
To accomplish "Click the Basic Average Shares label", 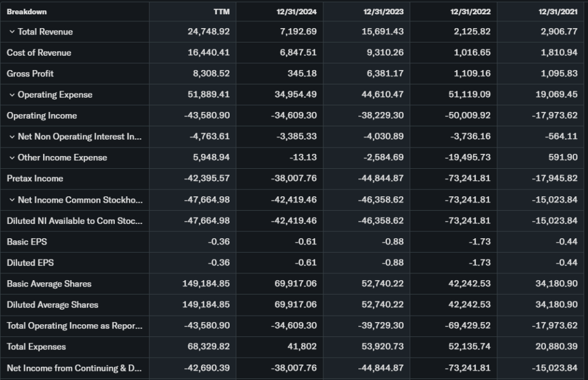I will pos(49,284).
